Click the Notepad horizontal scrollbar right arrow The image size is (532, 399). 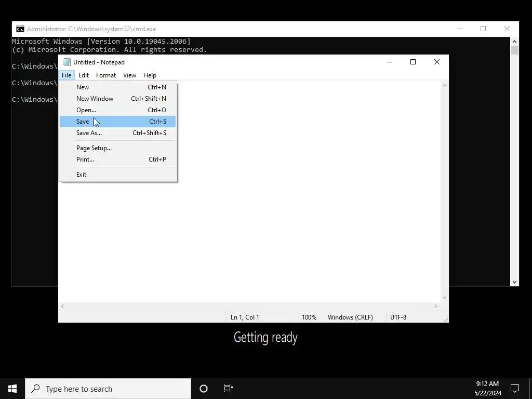(436, 307)
